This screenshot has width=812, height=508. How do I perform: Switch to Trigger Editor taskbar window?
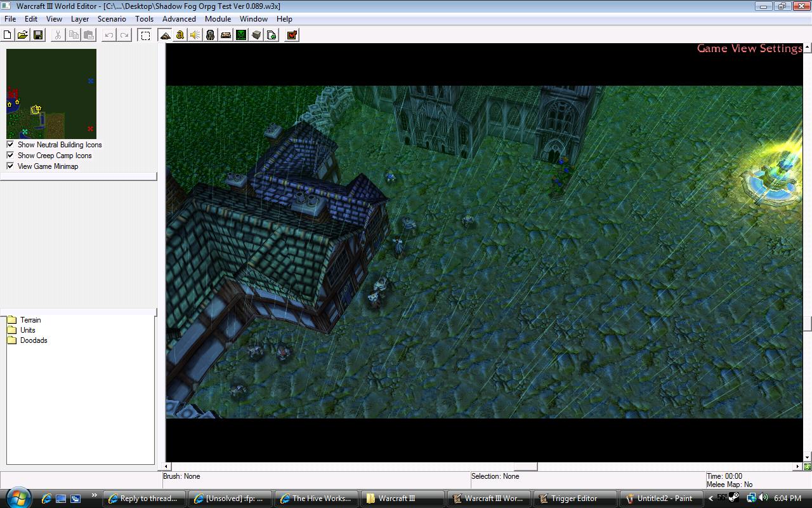click(x=574, y=498)
